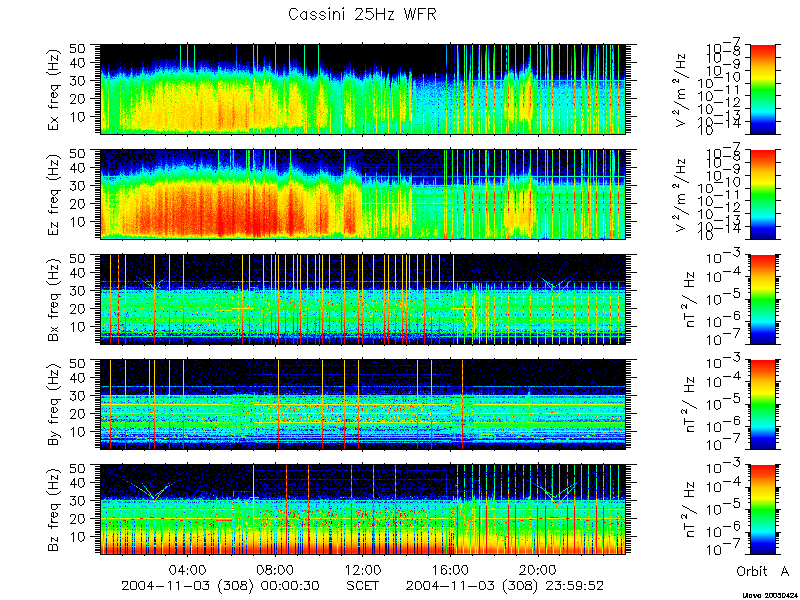Image resolution: width=800 pixels, height=600 pixels.
Task: Click the Ez panel color bar
Action: pyautogui.click(x=762, y=194)
